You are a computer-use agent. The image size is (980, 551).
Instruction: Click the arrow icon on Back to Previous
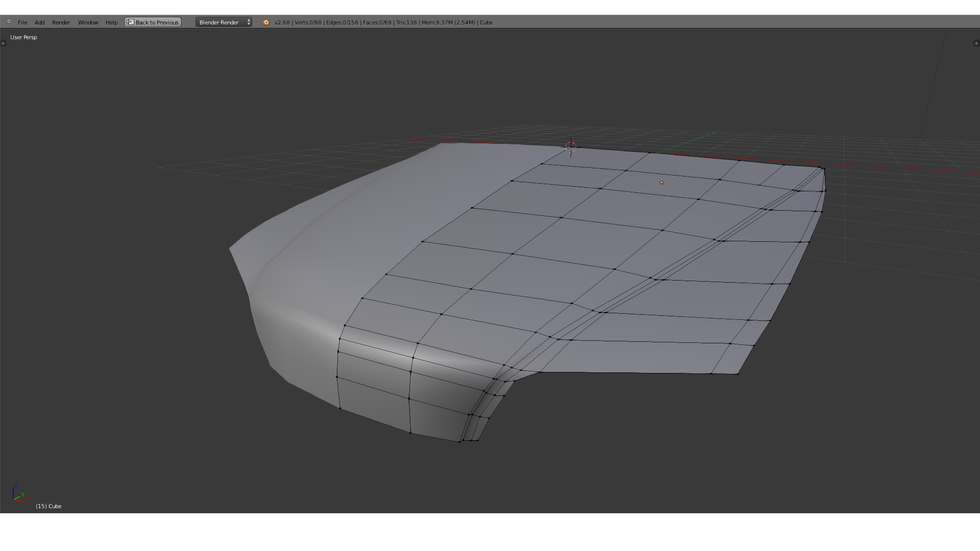[130, 22]
